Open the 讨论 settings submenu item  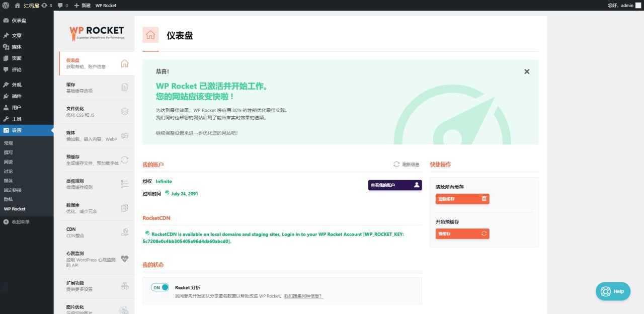(9, 171)
